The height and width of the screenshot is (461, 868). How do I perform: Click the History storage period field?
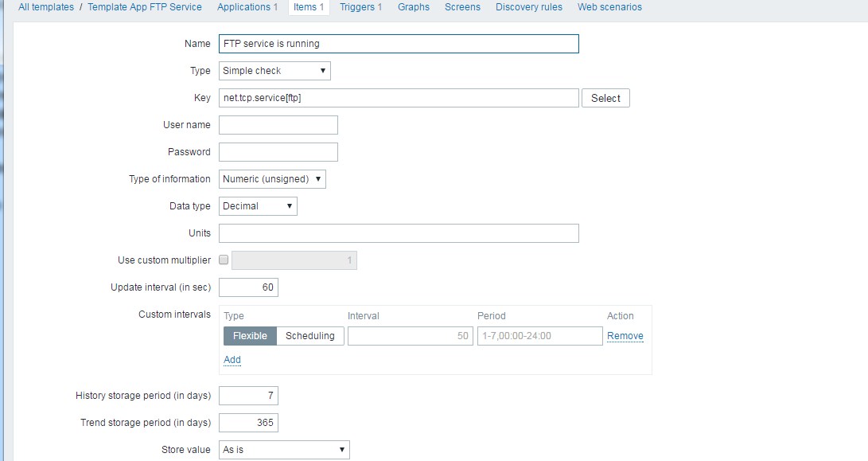(248, 396)
